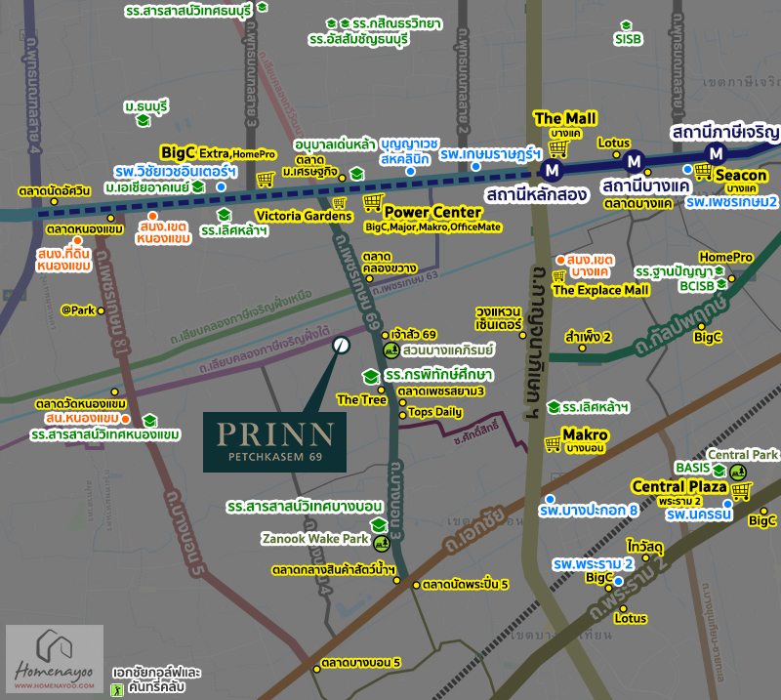Click the 'สถานีภาษีเจริญ' station label
This screenshot has width=781, height=700.
click(x=725, y=132)
